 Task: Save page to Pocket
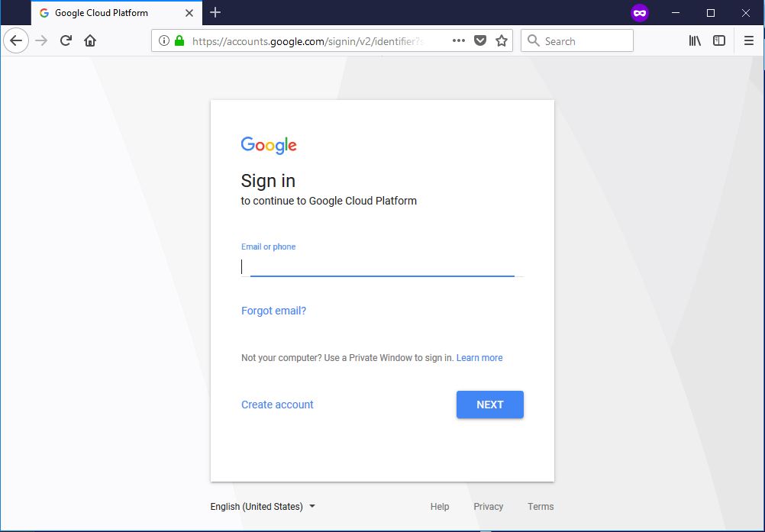click(480, 40)
